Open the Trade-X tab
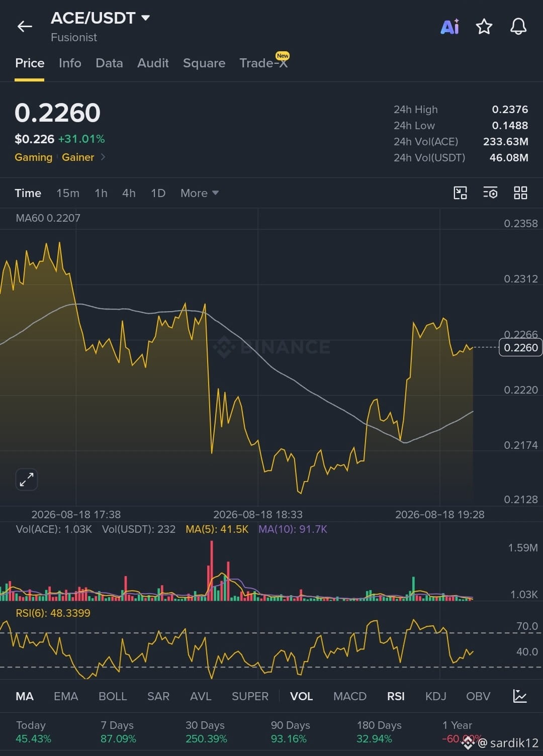The width and height of the screenshot is (543, 756). tap(264, 62)
